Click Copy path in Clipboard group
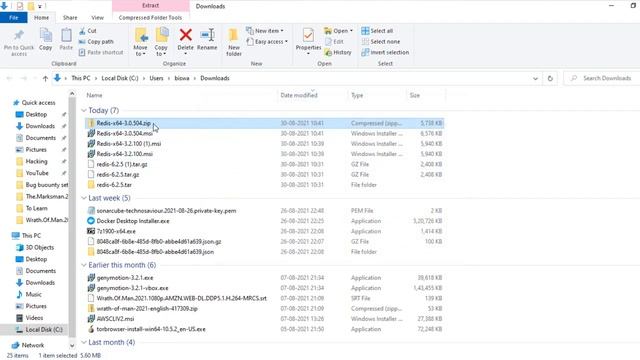 pyautogui.click(x=96, y=42)
